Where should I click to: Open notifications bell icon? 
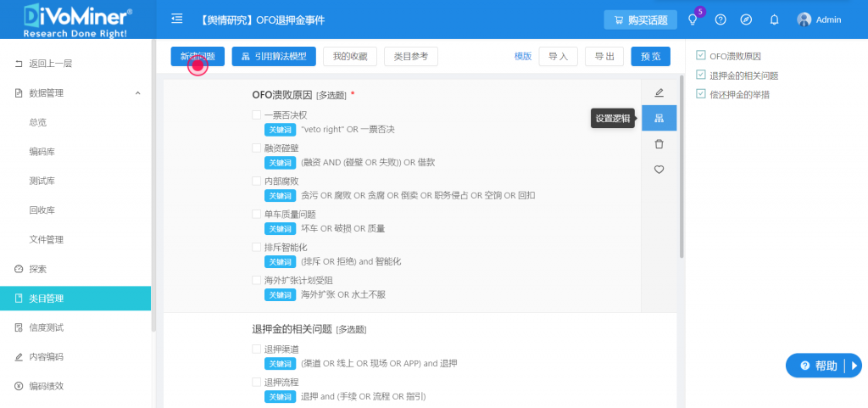click(775, 20)
